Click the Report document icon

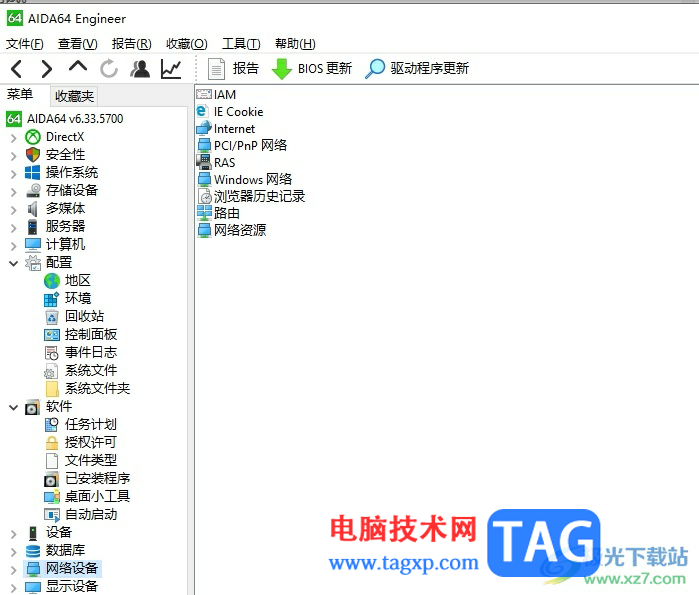tap(216, 69)
